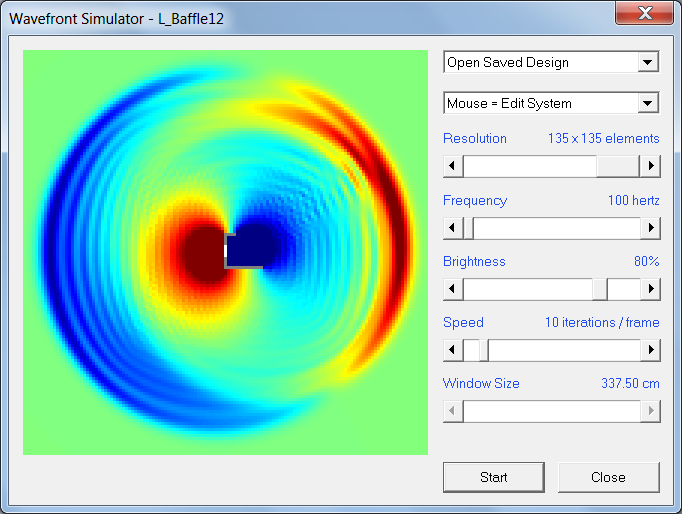Click the Brightness slider thumb
The width and height of the screenshot is (682, 514).
coord(600,289)
